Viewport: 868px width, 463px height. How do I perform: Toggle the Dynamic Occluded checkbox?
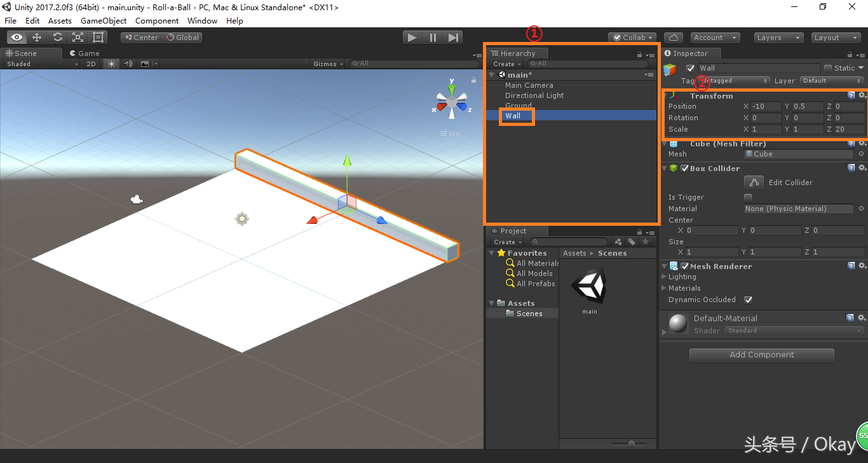click(x=748, y=300)
